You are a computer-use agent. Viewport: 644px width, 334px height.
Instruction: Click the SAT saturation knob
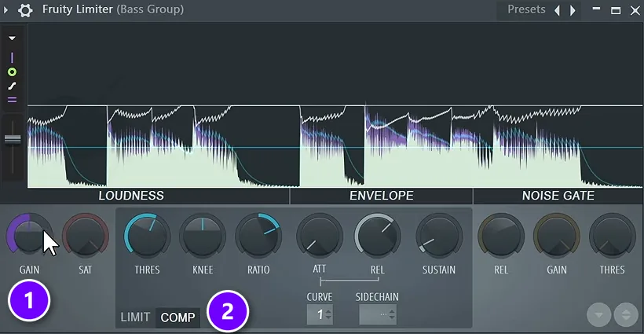86,236
